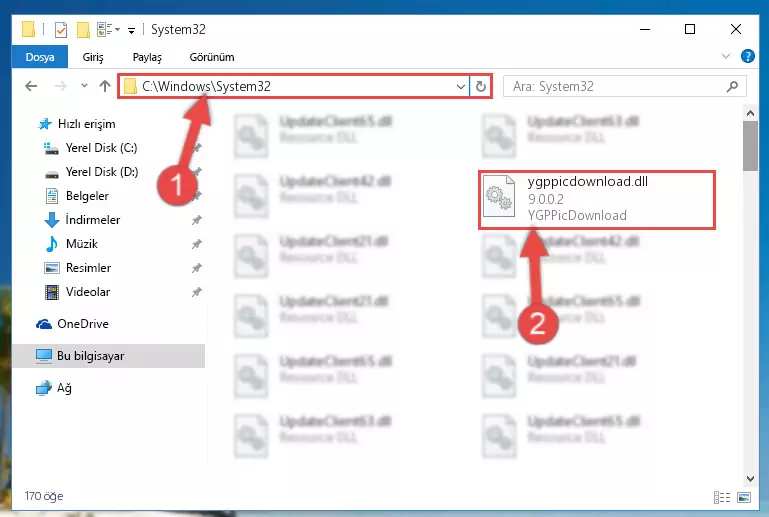
Task: Click the C:\Windows\System32 address bar
Action: click(293, 86)
